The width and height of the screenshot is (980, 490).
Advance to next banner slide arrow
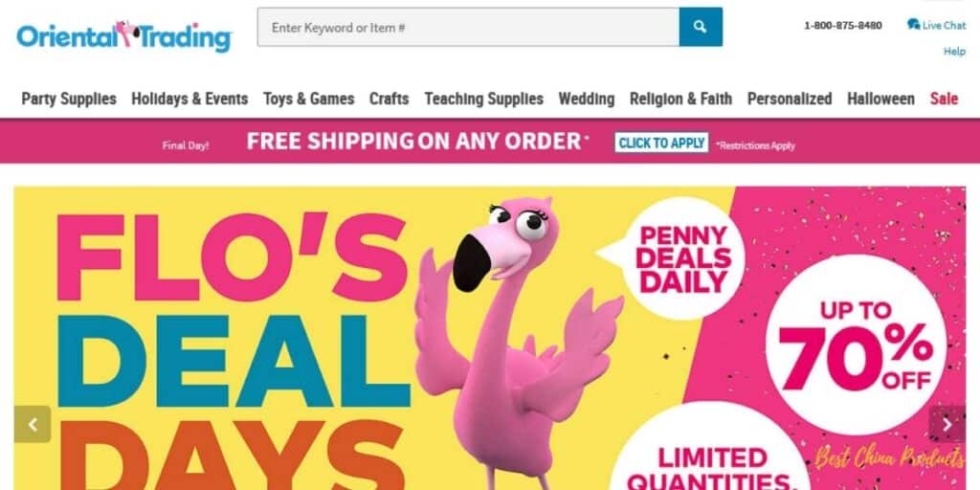coord(947,424)
